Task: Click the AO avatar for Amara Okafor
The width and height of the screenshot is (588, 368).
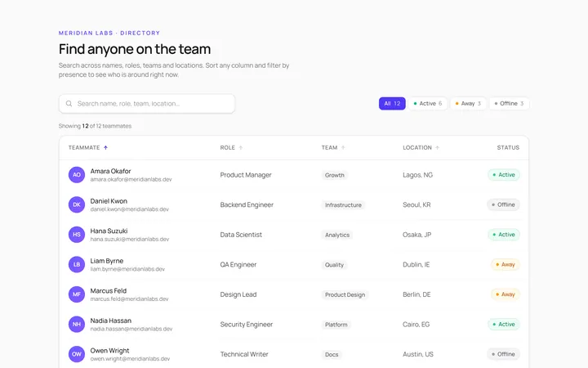Action: click(x=77, y=175)
